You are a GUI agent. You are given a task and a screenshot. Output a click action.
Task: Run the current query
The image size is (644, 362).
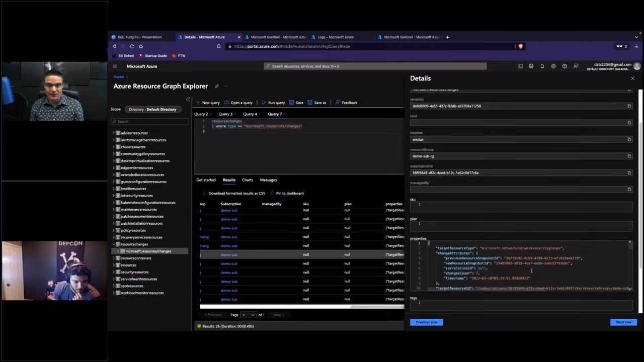pos(273,103)
